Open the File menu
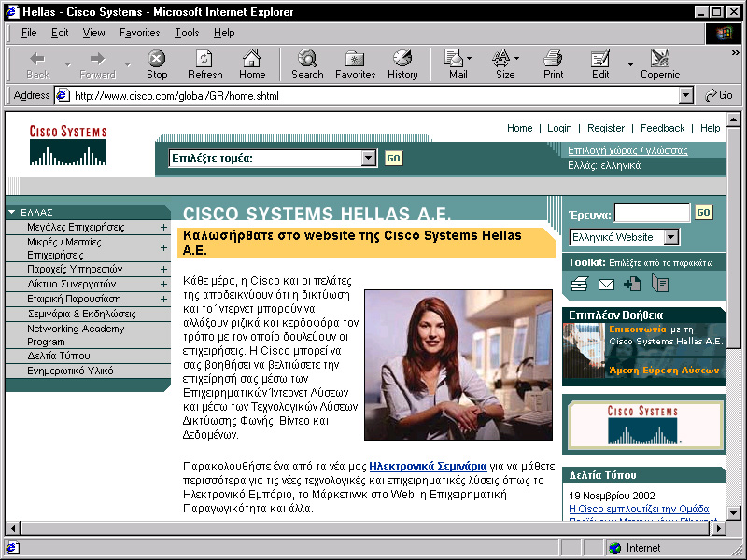 [29, 33]
